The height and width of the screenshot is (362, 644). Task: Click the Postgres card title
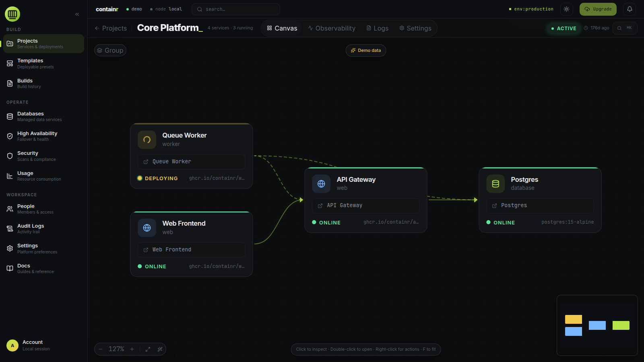(x=524, y=179)
